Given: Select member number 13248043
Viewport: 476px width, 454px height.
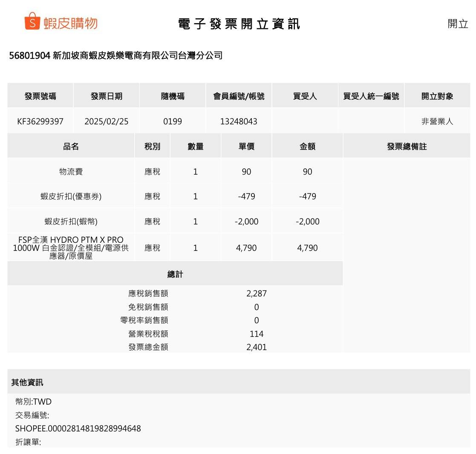Looking at the screenshot, I should tap(239, 121).
